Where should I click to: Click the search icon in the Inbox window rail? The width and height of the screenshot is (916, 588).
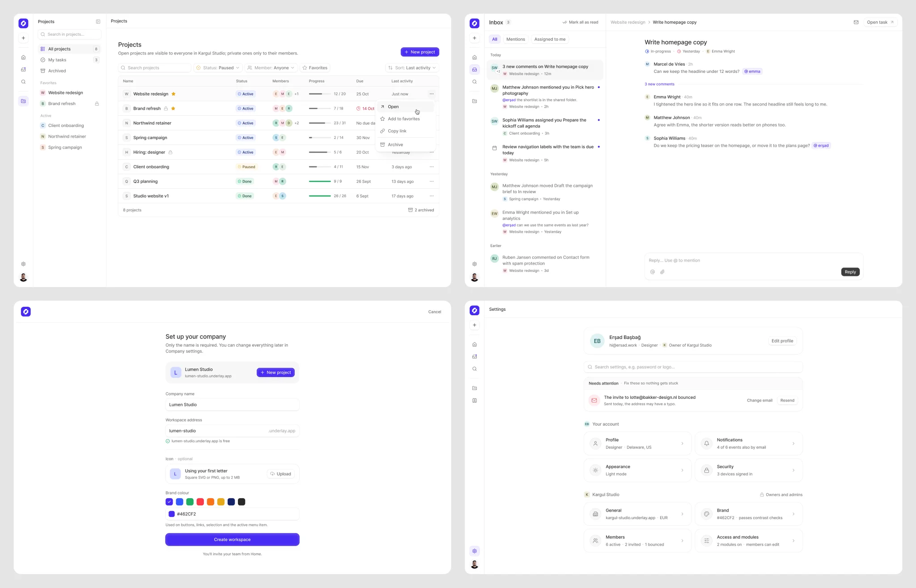click(x=475, y=82)
